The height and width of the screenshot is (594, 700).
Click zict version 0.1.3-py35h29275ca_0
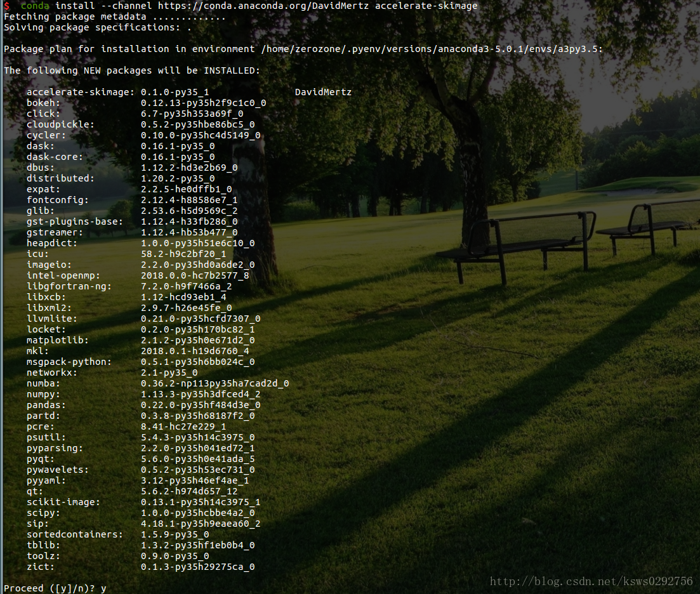coord(198,567)
